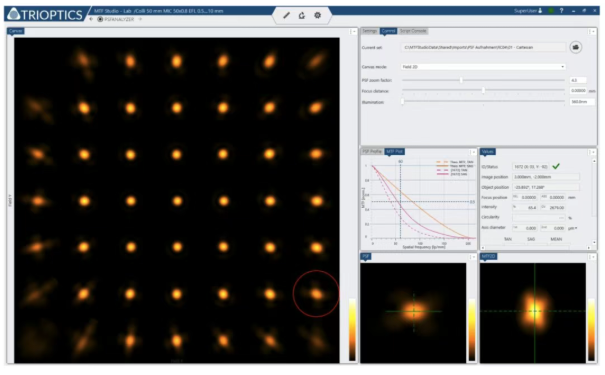Select the center PSF spot in the canvas grid
The width and height of the screenshot is (605, 375).
coord(177,201)
